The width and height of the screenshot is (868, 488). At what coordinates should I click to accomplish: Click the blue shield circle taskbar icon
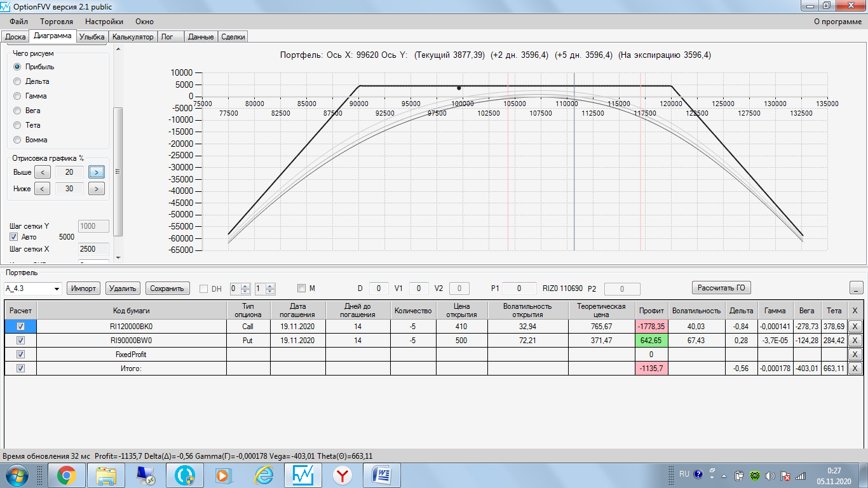[184, 475]
